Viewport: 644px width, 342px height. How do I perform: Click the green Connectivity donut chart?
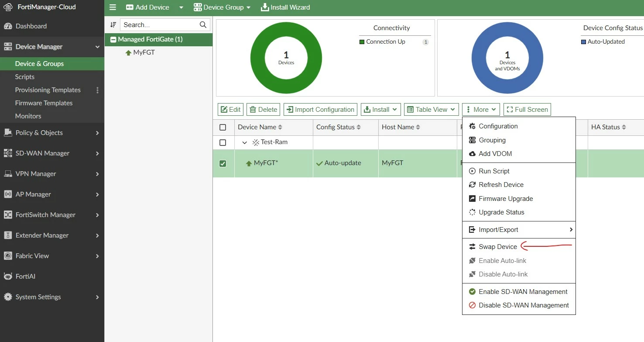pyautogui.click(x=286, y=58)
